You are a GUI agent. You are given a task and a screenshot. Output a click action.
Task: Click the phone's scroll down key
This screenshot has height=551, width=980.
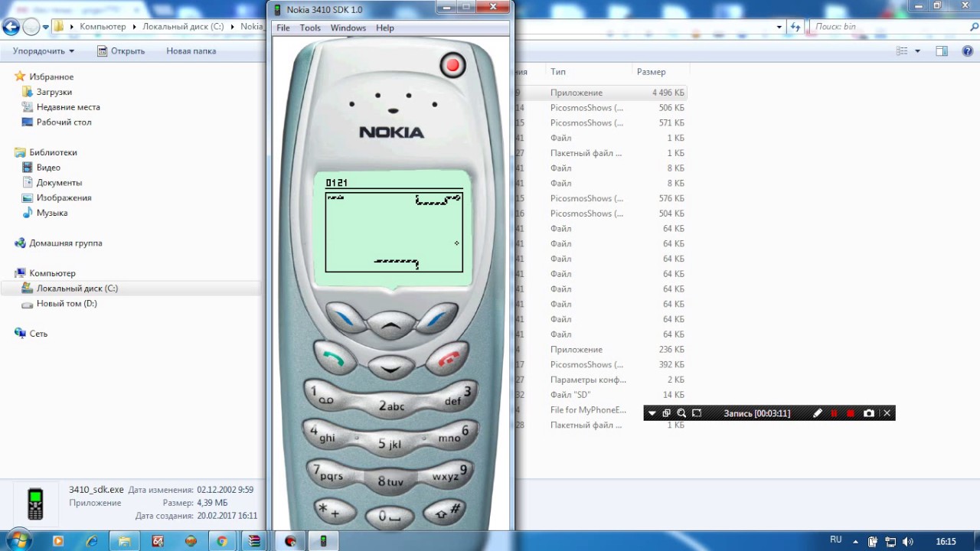point(391,368)
